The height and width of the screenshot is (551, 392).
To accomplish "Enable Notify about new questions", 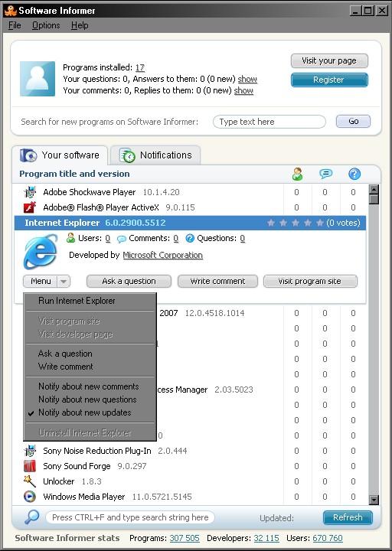I will point(87,399).
